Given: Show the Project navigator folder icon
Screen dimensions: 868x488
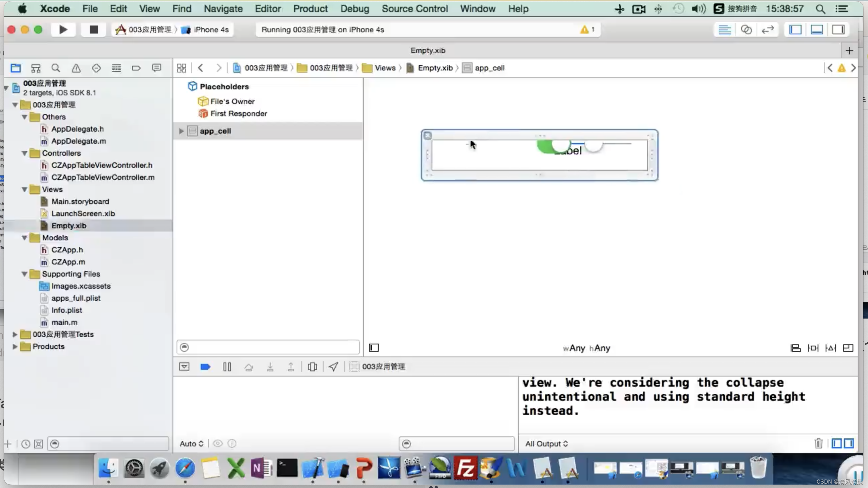Looking at the screenshot, I should point(15,68).
